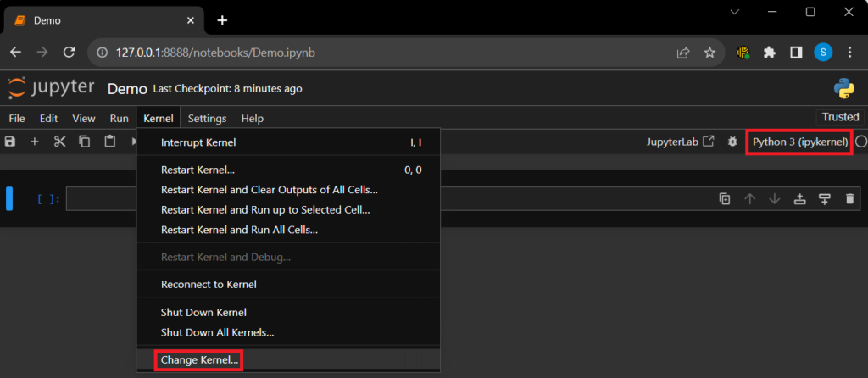
Task: Open the JupyterLab link
Action: [680, 142]
